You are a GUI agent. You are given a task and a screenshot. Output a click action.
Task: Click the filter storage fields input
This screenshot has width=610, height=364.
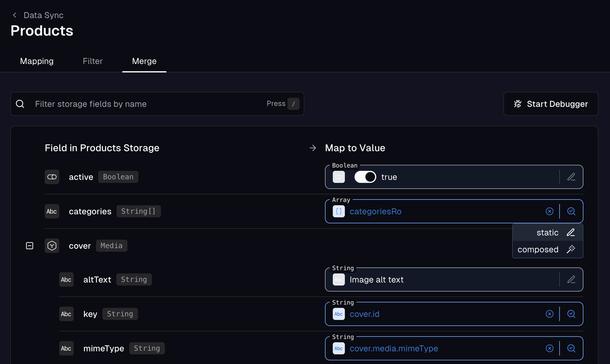click(x=121, y=104)
